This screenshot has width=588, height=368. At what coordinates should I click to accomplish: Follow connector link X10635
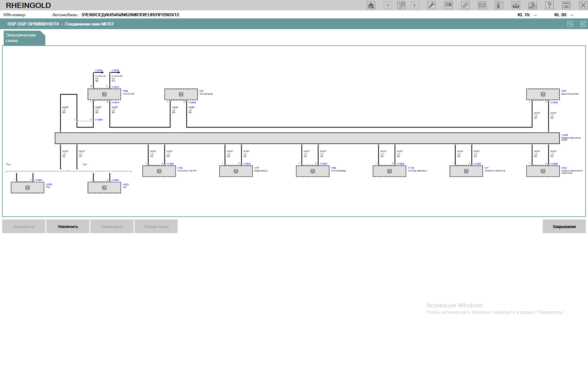pyautogui.click(x=401, y=164)
